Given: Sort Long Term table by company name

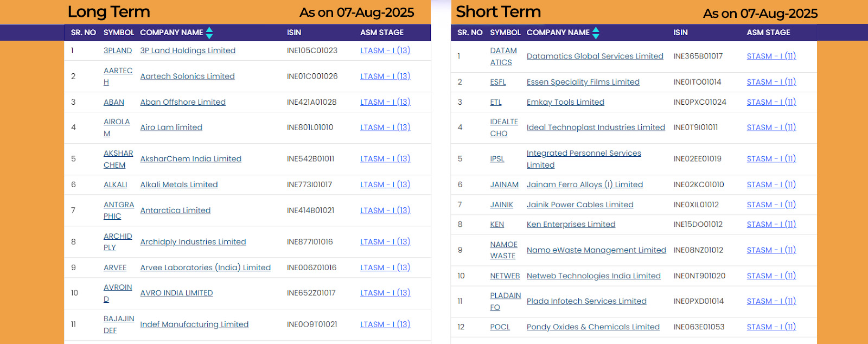Looking at the screenshot, I should point(209,33).
